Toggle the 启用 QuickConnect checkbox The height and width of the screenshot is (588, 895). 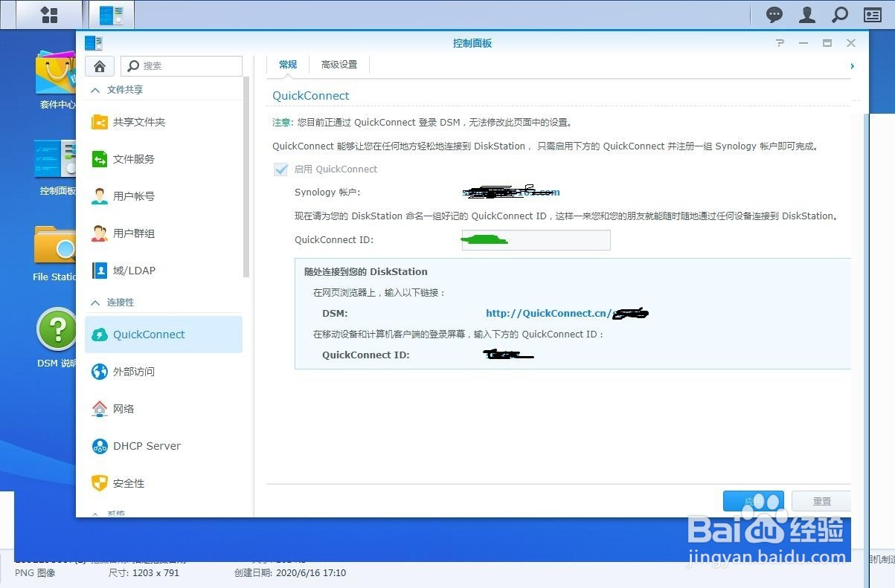coord(281,169)
